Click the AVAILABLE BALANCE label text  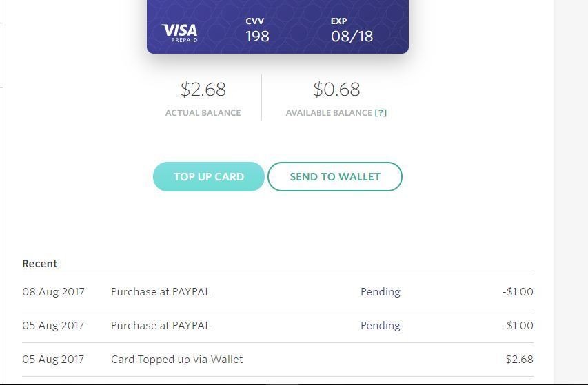point(329,113)
